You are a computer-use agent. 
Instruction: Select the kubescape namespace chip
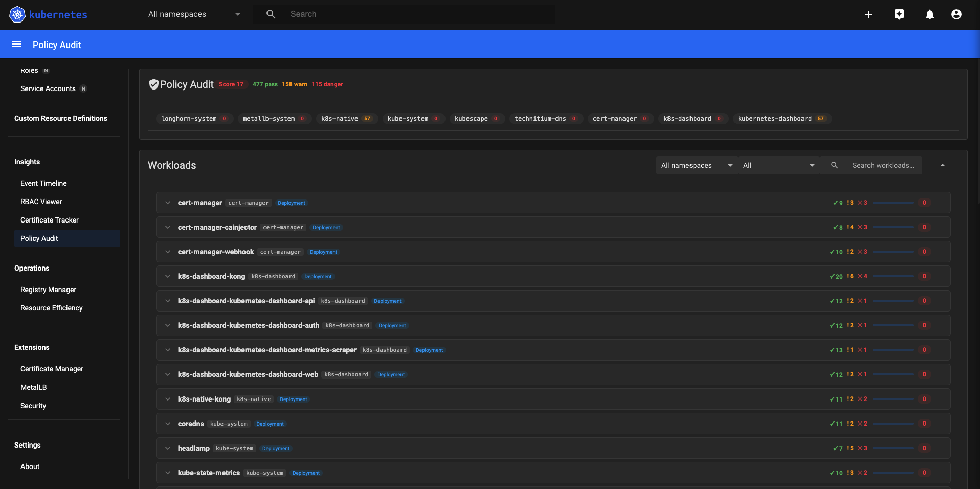click(477, 119)
